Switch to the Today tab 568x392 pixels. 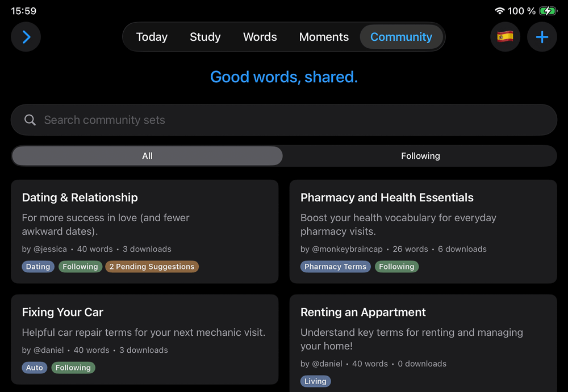pyautogui.click(x=152, y=37)
